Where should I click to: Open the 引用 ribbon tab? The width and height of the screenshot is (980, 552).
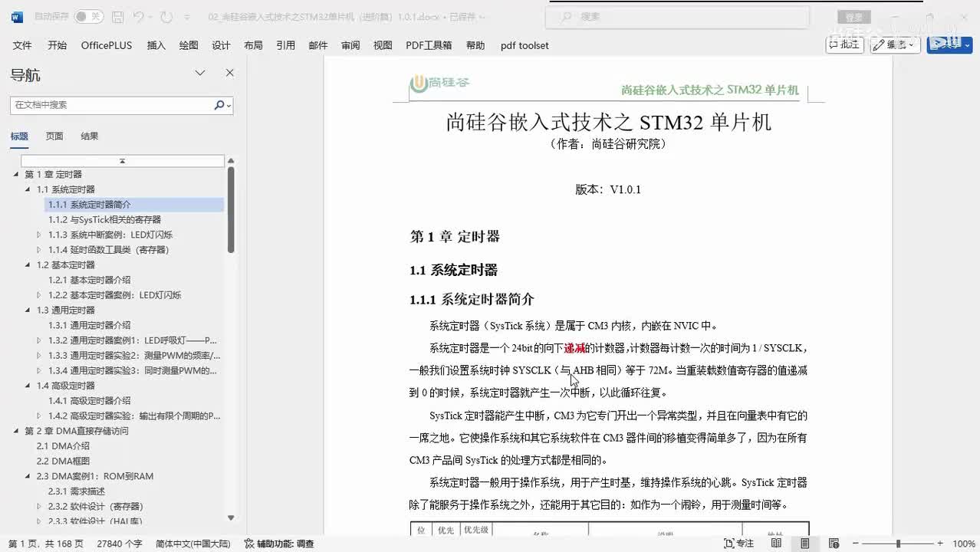[x=285, y=45]
